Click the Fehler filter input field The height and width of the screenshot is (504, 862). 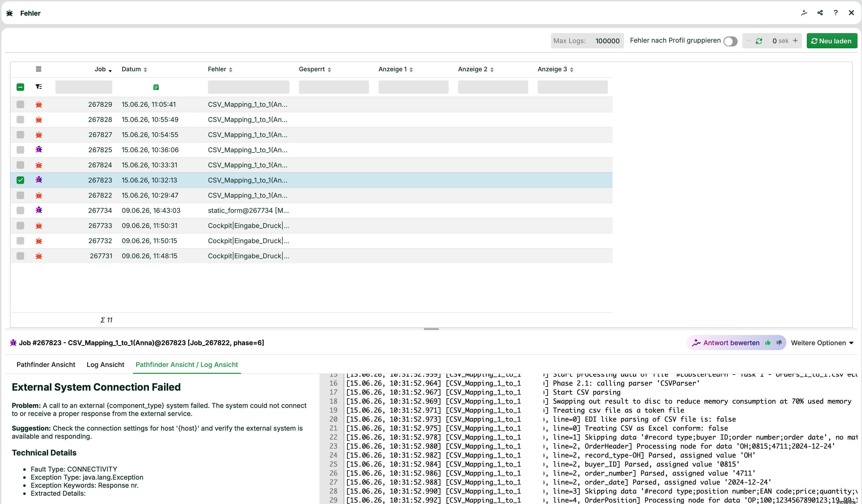tap(248, 87)
